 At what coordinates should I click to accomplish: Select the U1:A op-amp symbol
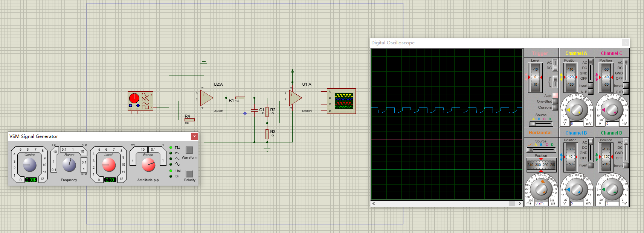coord(295,98)
